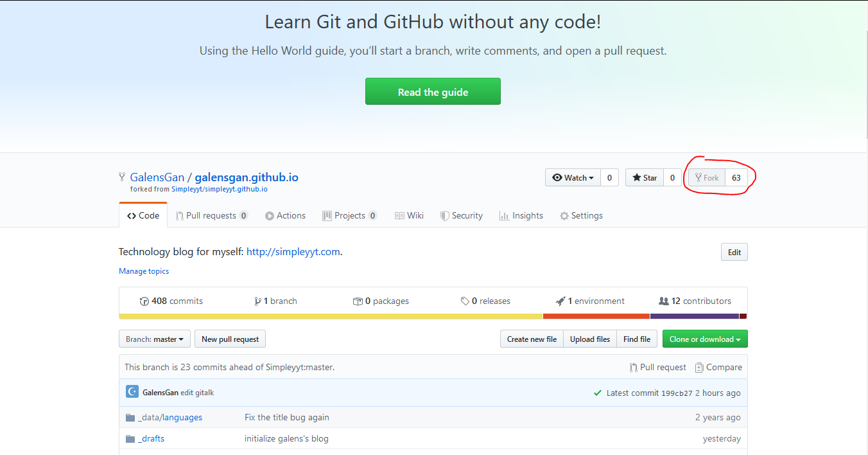The image size is (868, 455).
Task: Expand the Branch: master dropdown
Action: point(155,339)
